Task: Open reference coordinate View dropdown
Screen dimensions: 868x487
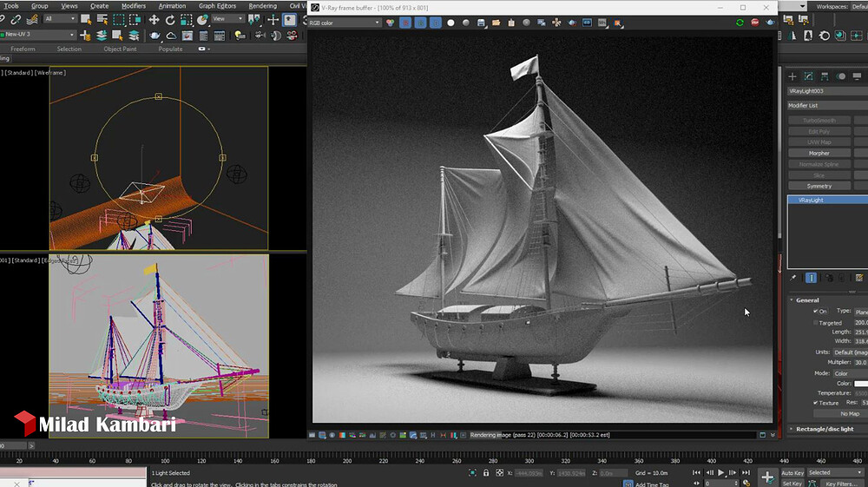Action: (x=227, y=19)
